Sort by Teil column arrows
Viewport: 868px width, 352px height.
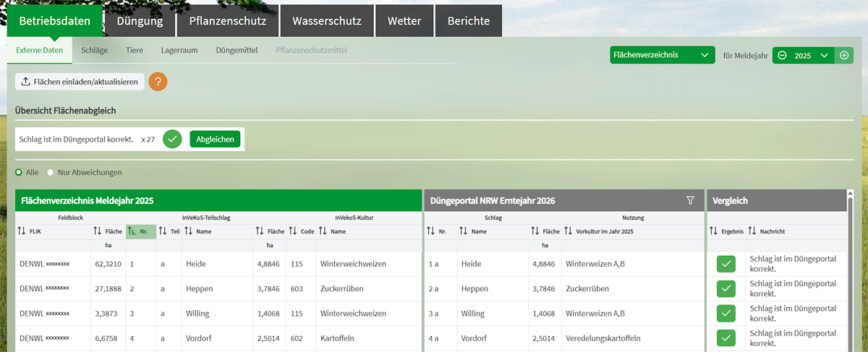tap(163, 231)
